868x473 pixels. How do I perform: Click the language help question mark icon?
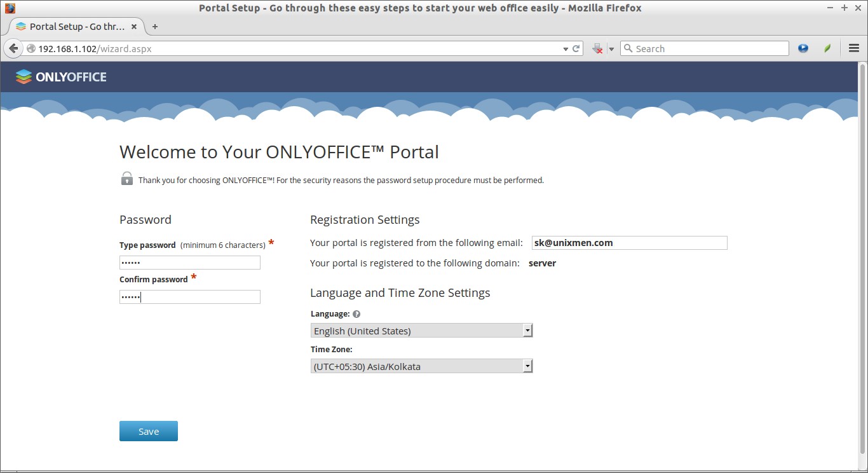(x=356, y=314)
